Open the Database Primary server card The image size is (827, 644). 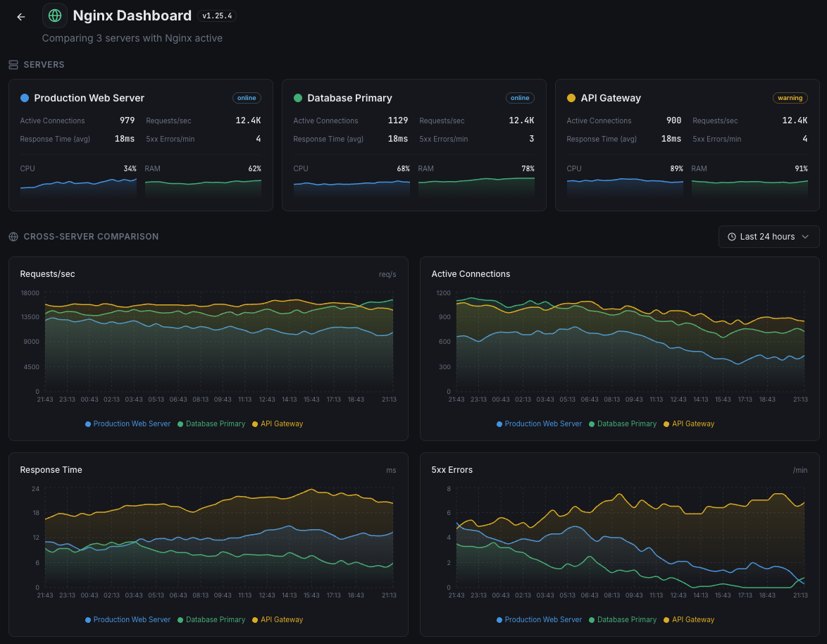(x=413, y=144)
